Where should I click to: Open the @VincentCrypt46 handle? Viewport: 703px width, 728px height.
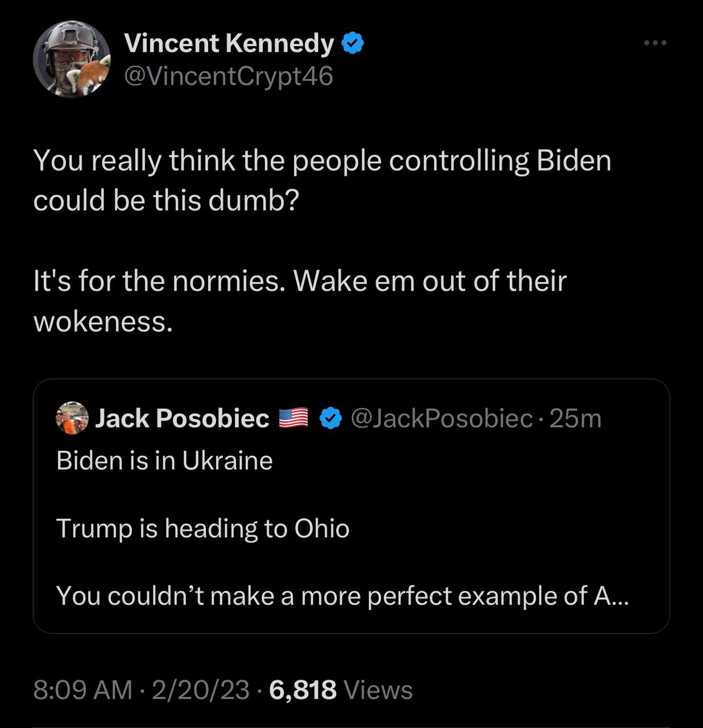pos(228,76)
